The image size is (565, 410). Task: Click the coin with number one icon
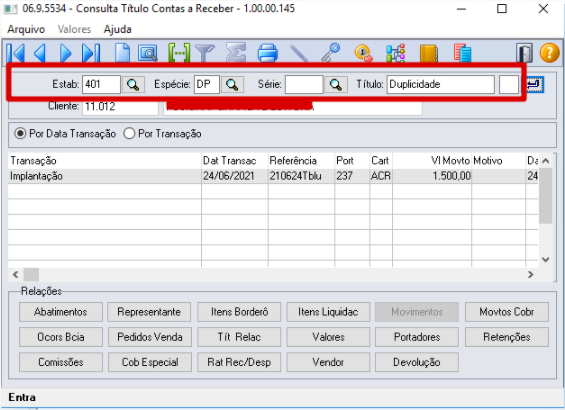363,53
